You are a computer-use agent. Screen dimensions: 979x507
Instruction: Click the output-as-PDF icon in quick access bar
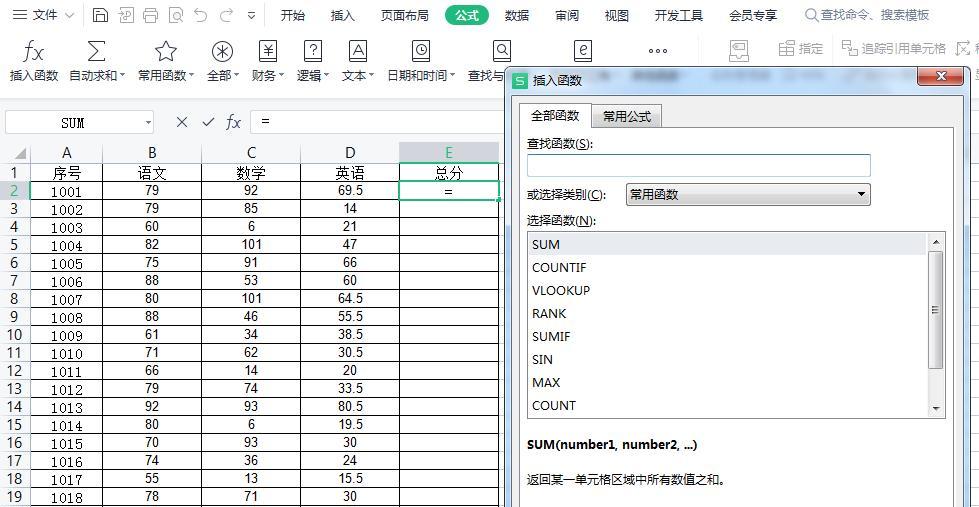(125, 15)
